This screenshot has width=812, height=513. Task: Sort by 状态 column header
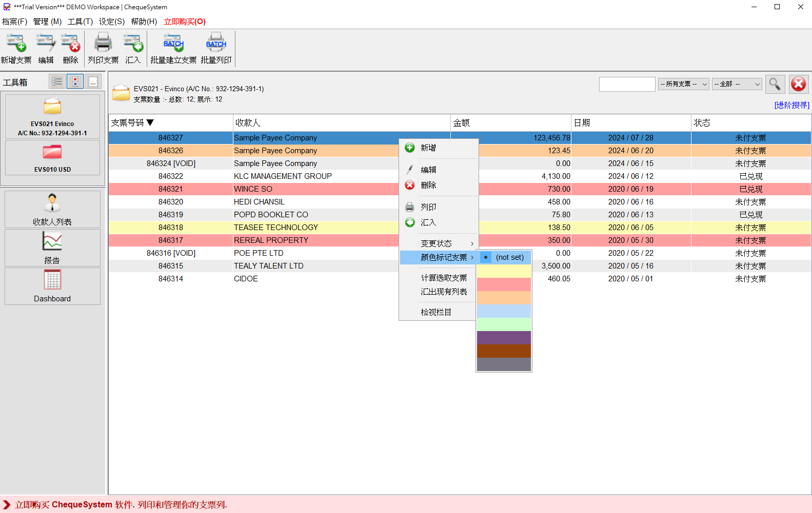pyautogui.click(x=751, y=123)
